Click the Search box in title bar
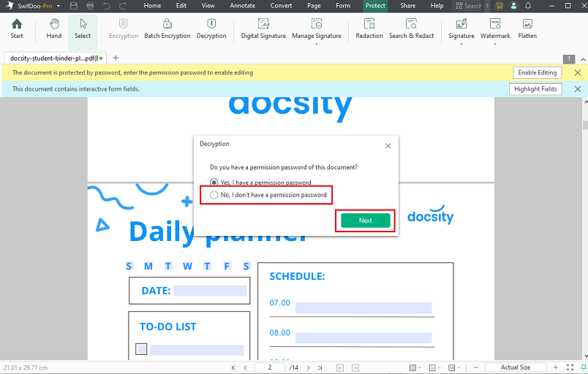588x374 pixels. (468, 6)
